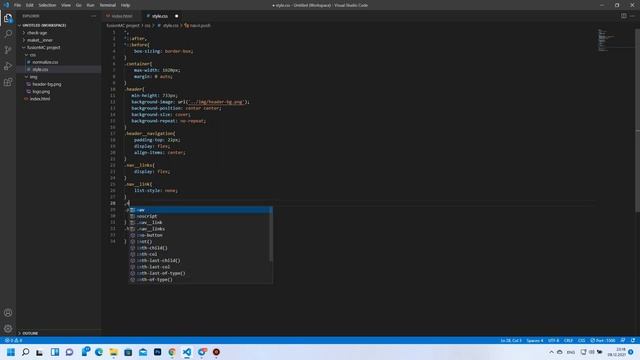640x360 pixels.
Task: Click the unsaved dot on style.css tab
Action: point(176,16)
